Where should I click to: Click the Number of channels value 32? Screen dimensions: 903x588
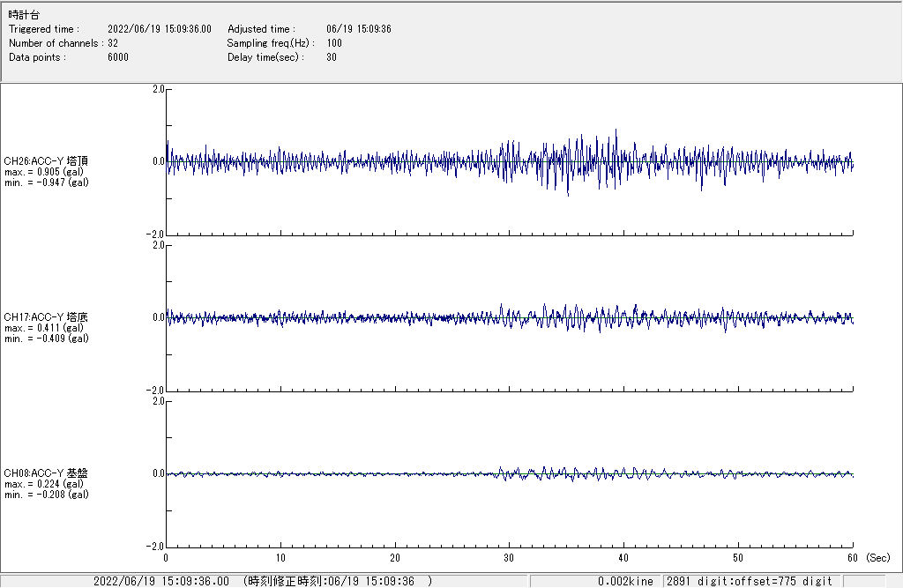113,43
